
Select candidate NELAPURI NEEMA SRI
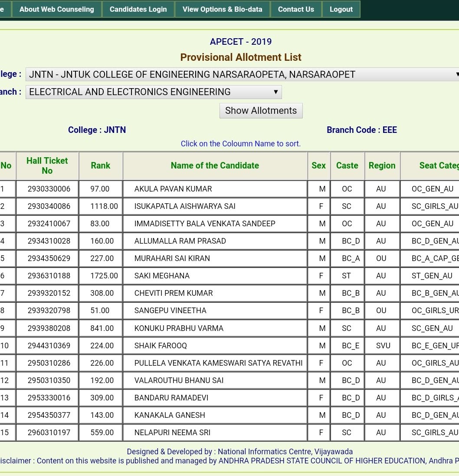click(172, 433)
